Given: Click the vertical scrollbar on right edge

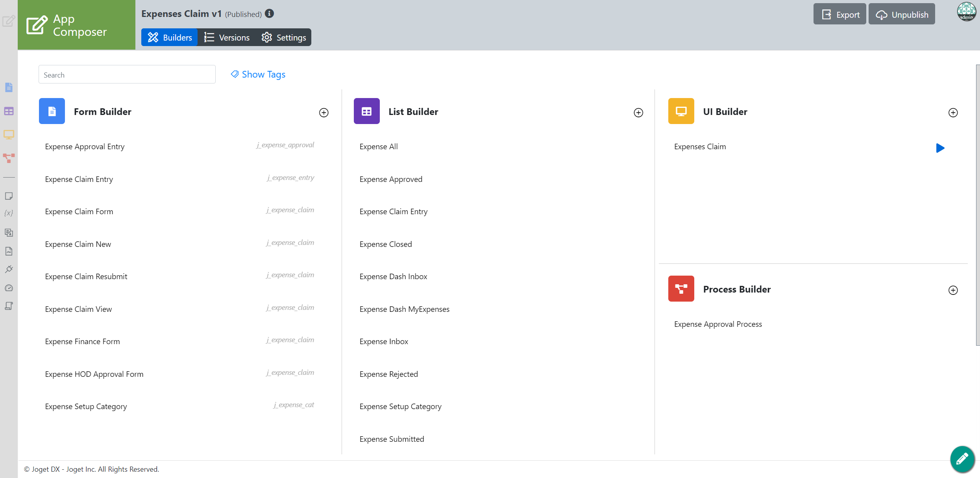Looking at the screenshot, I should click(x=978, y=205).
